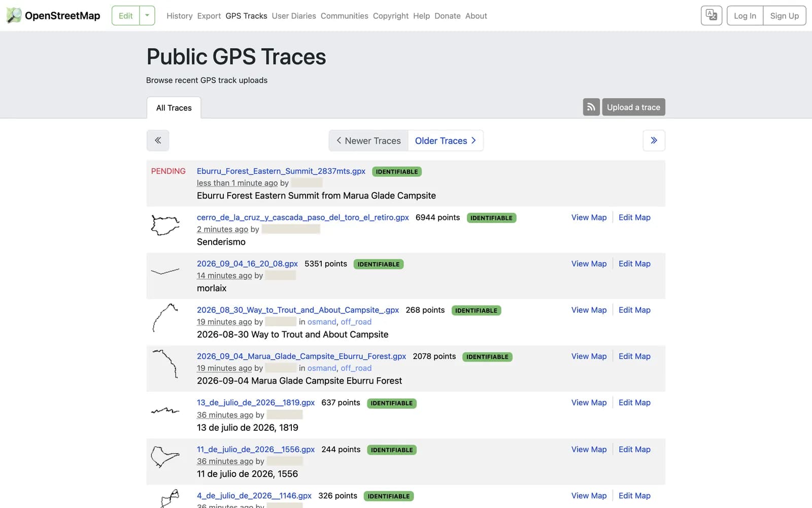Open the History menu item
Screen dimensions: 812x508
tap(180, 16)
